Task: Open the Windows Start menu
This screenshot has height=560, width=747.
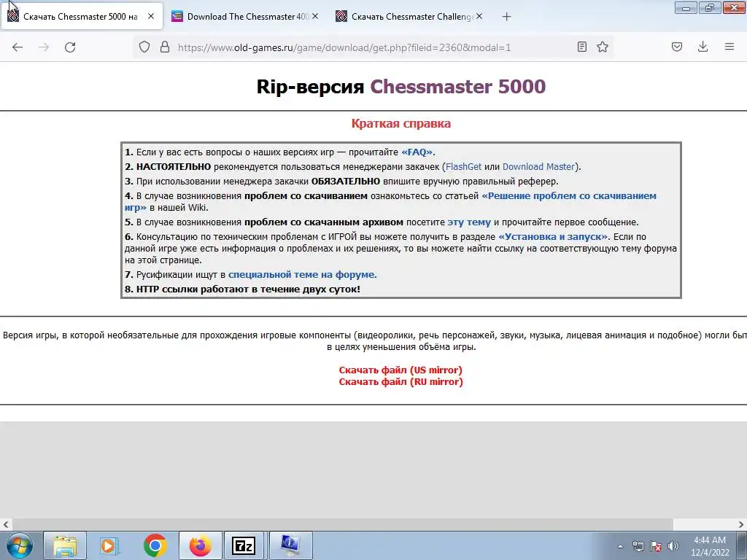Action: click(x=19, y=545)
